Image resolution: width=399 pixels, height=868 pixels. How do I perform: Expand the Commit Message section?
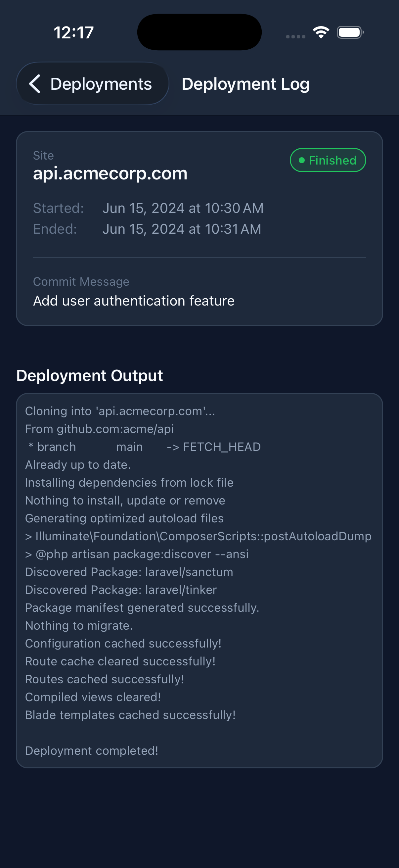81,281
